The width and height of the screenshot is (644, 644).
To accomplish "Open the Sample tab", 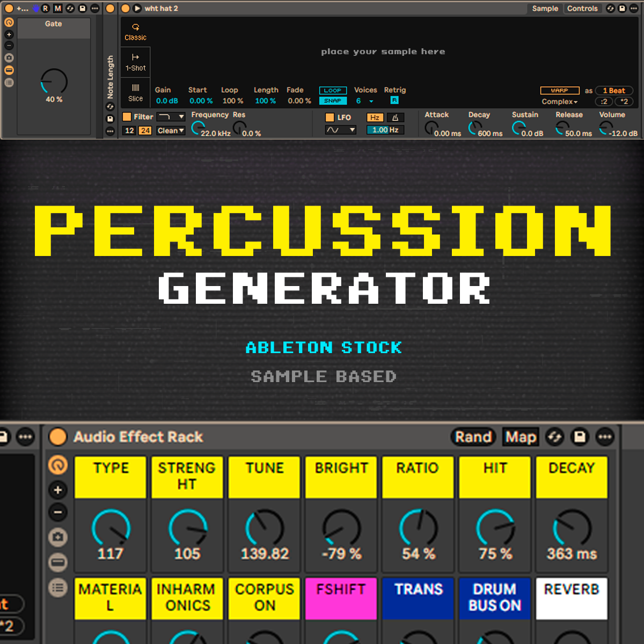I will click(x=545, y=9).
